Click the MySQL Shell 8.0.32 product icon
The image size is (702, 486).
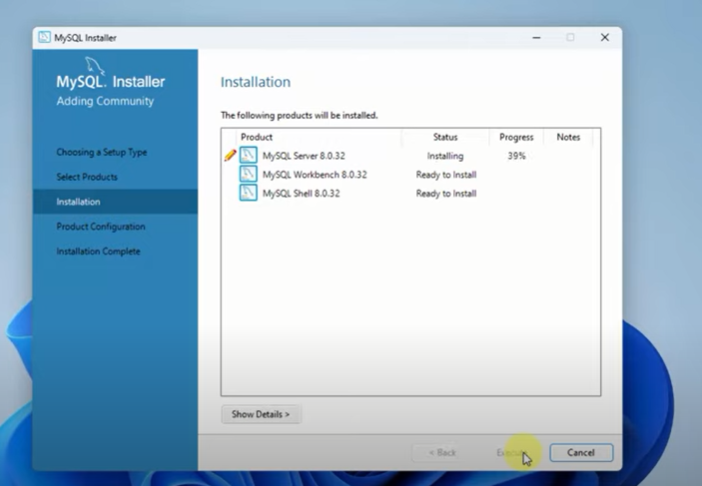248,193
